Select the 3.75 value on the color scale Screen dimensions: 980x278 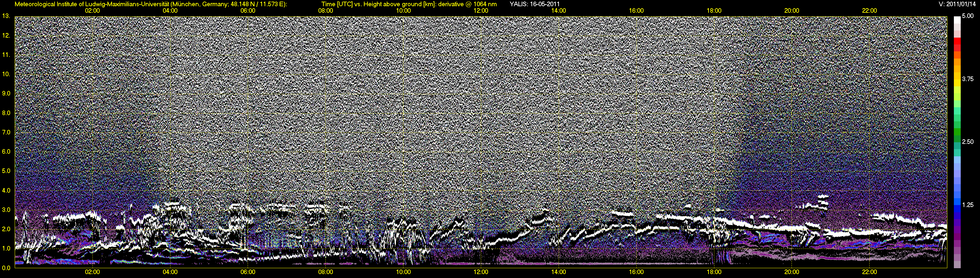(968, 79)
